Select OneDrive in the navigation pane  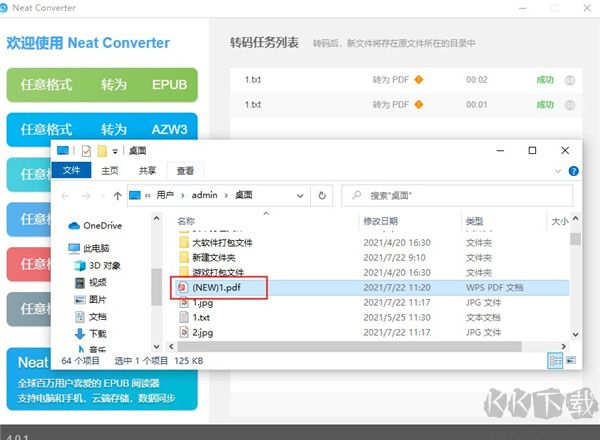103,226
